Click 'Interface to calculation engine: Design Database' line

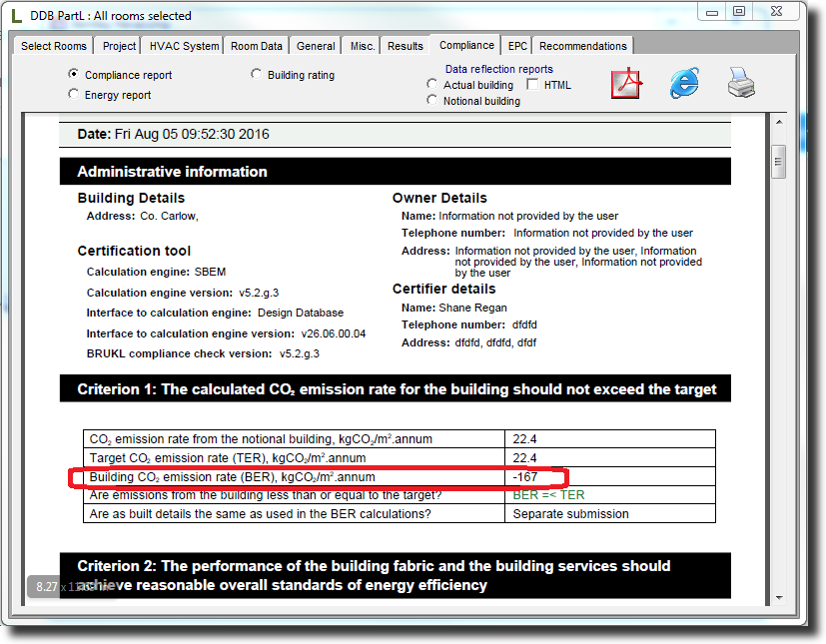click(x=215, y=313)
